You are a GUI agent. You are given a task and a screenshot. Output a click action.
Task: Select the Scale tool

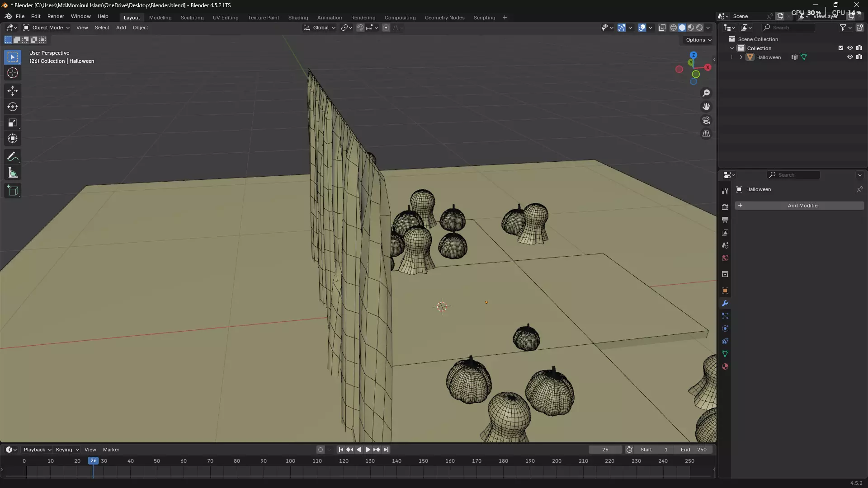tap(12, 123)
